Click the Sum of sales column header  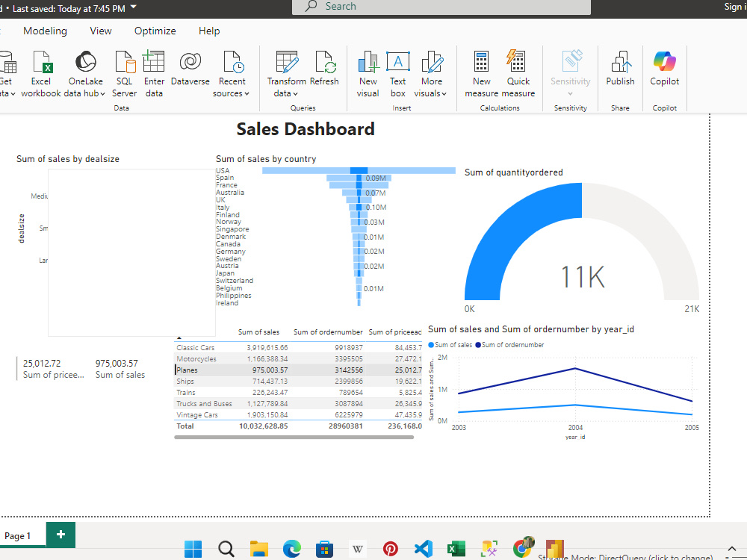coord(258,332)
